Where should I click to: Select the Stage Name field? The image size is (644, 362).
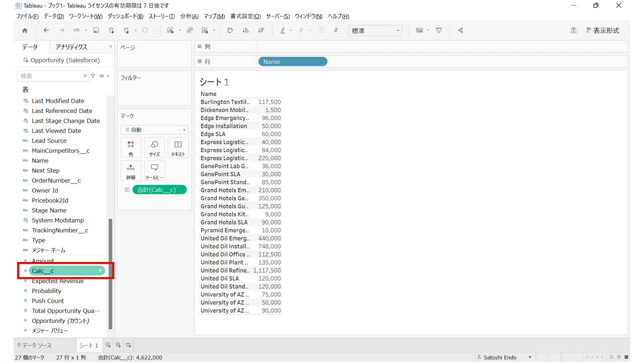[49, 210]
